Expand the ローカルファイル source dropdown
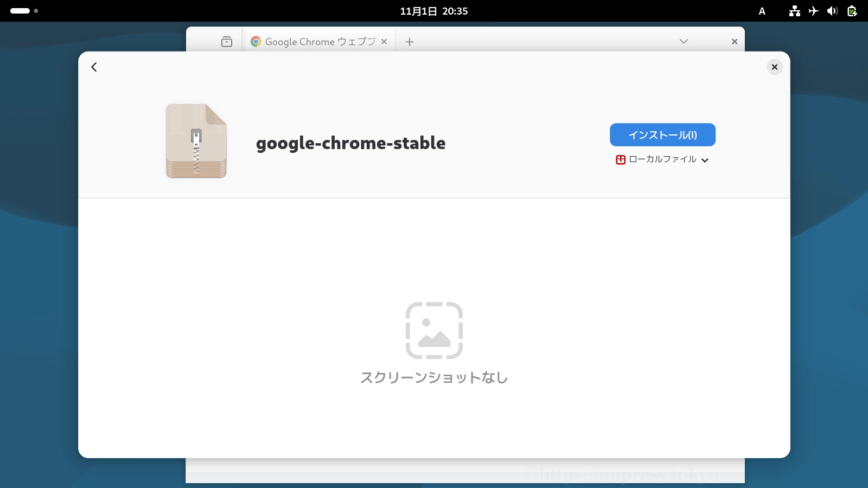The width and height of the screenshot is (868, 488). pos(662,159)
